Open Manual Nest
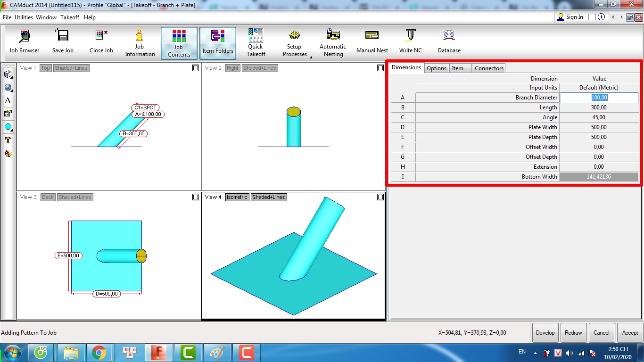The height and width of the screenshot is (362, 644). click(372, 42)
